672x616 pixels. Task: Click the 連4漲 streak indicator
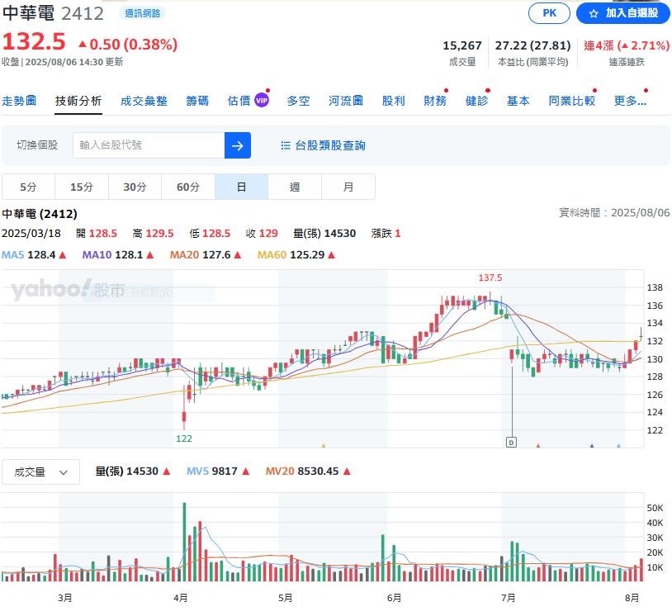tap(627, 45)
